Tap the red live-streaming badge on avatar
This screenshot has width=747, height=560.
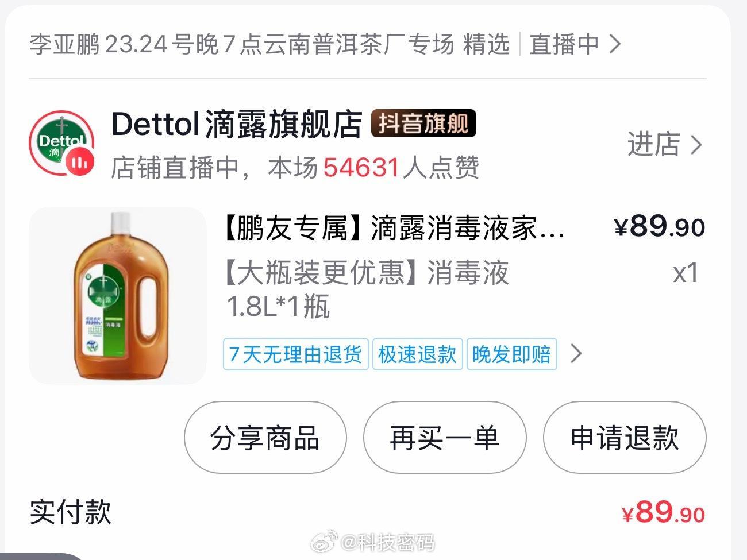[x=80, y=161]
